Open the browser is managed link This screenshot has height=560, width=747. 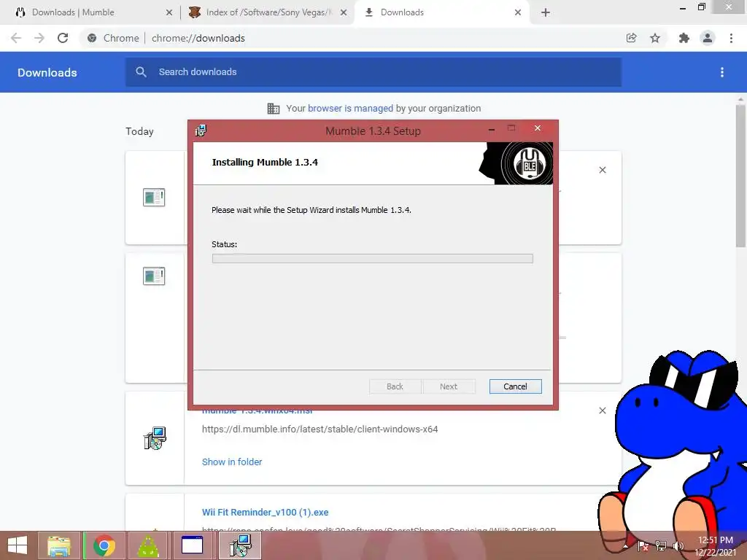click(x=350, y=109)
